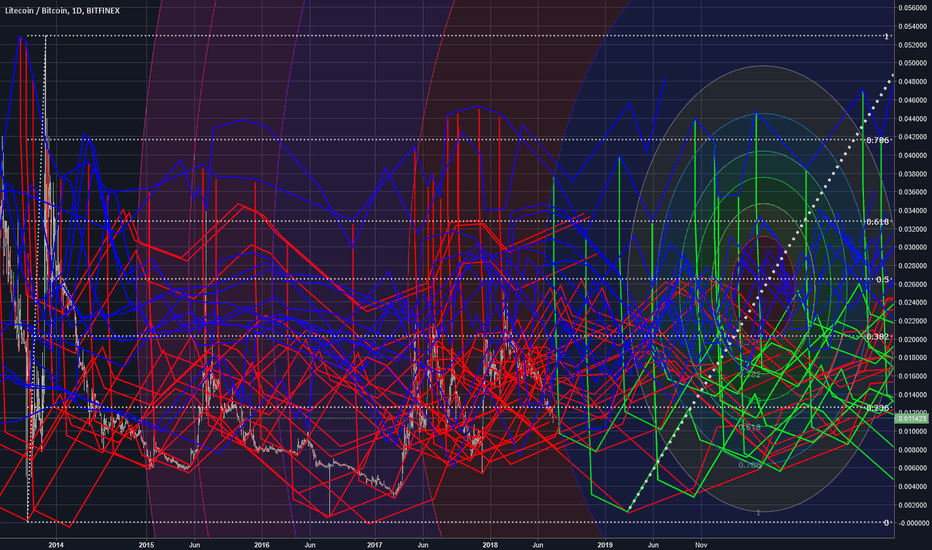Screen dimensions: 932x550
Task: Click the Litecoin / Bitcoin chart title
Action: point(62,11)
